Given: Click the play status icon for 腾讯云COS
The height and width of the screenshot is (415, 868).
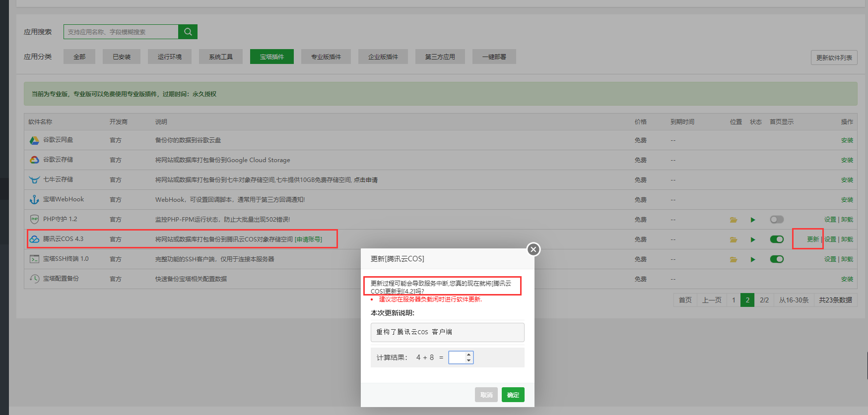Looking at the screenshot, I should point(753,239).
